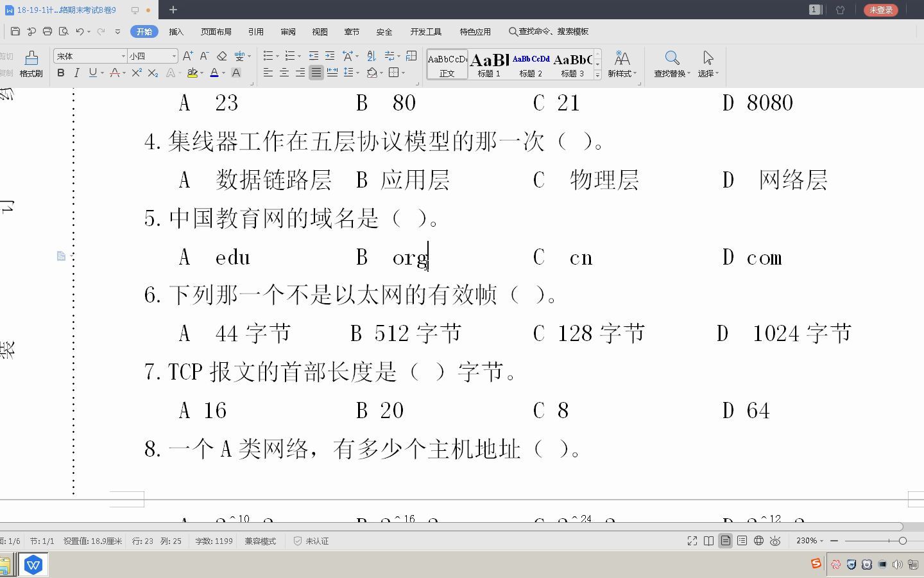Image resolution: width=924 pixels, height=578 pixels.
Task: Click the zoom slider handle
Action: point(902,541)
